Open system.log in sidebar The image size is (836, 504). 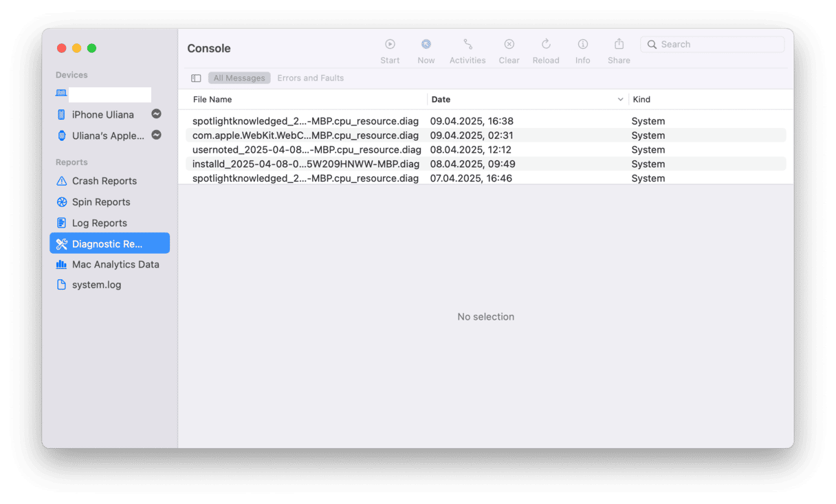[109, 285]
